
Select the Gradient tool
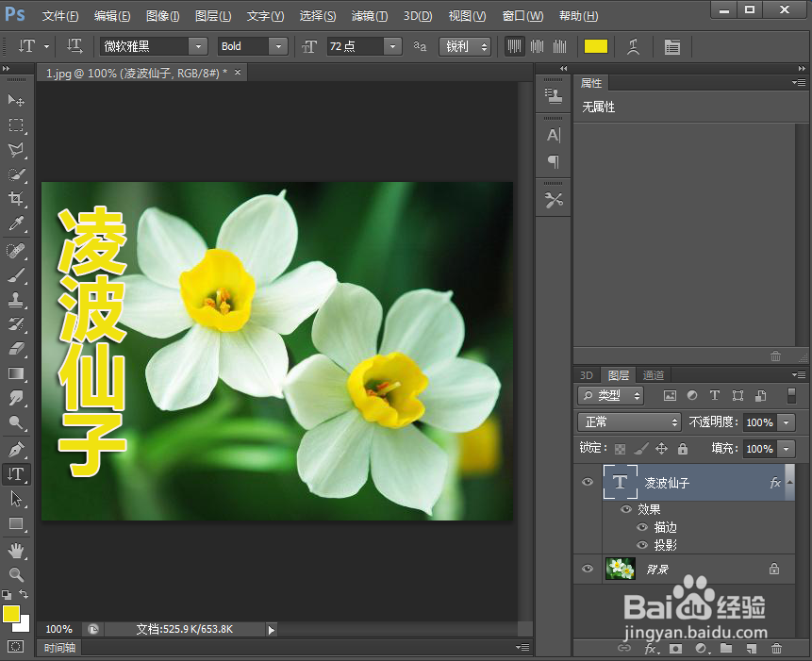(x=16, y=373)
